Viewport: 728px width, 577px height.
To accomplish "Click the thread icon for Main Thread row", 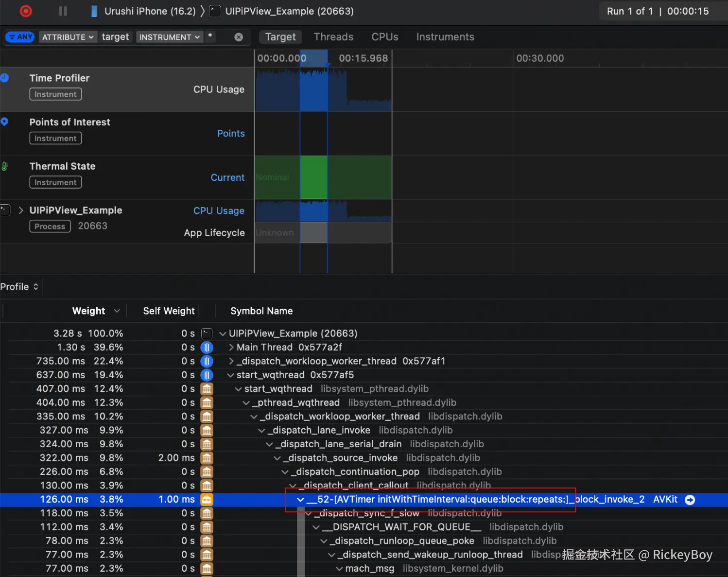I will (207, 347).
